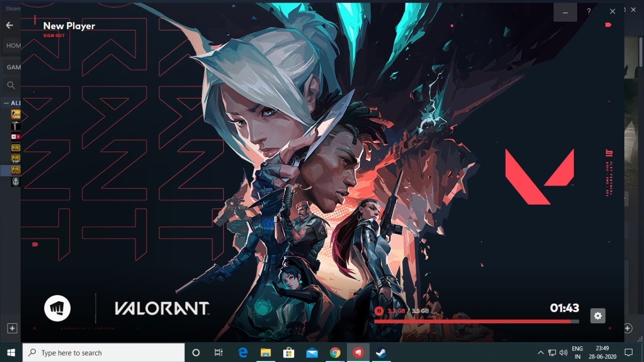Click Steam Add a Game plus icon
Image resolution: width=644 pixels, height=362 pixels.
click(13, 328)
